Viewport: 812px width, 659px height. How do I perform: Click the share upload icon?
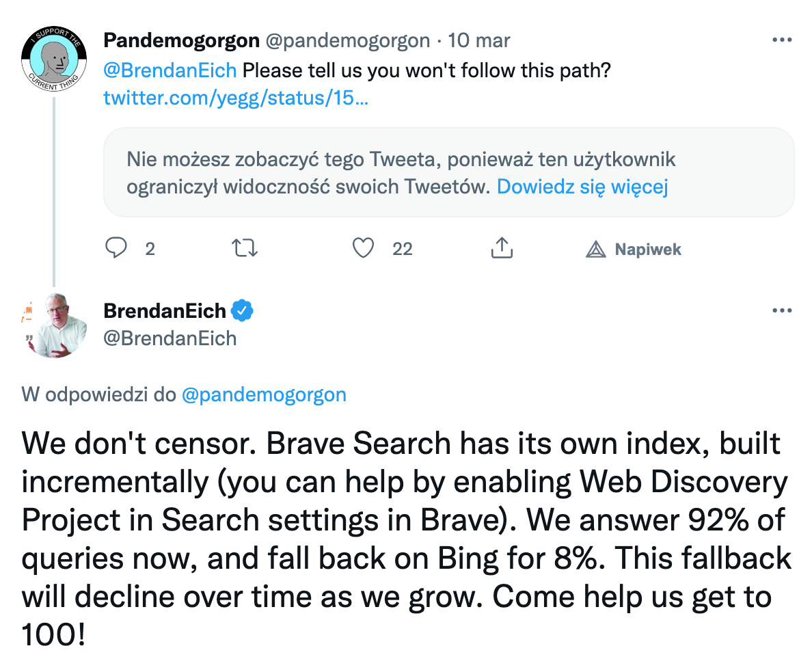tap(502, 249)
